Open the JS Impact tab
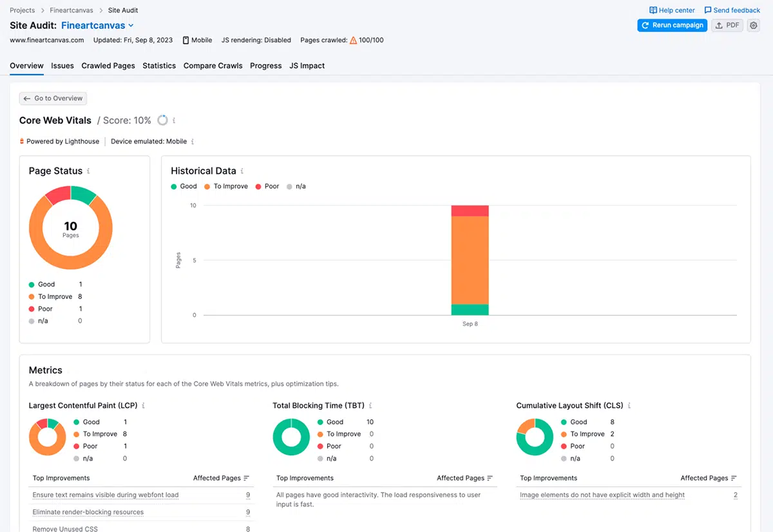The width and height of the screenshot is (773, 532). point(307,66)
